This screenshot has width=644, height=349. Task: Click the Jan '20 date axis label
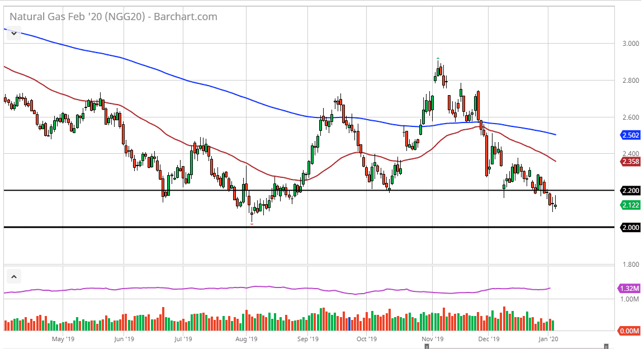548,339
